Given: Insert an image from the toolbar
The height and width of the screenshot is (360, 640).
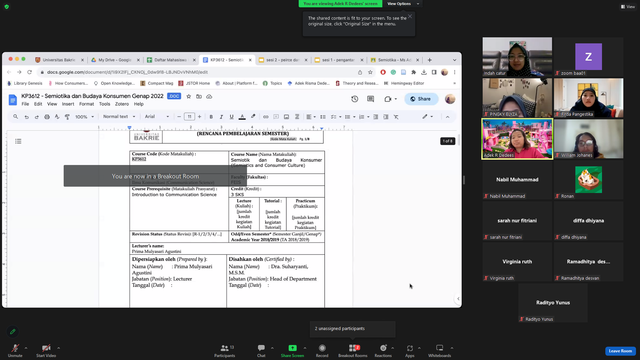Looking at the screenshot, I should pyautogui.click(x=287, y=117).
